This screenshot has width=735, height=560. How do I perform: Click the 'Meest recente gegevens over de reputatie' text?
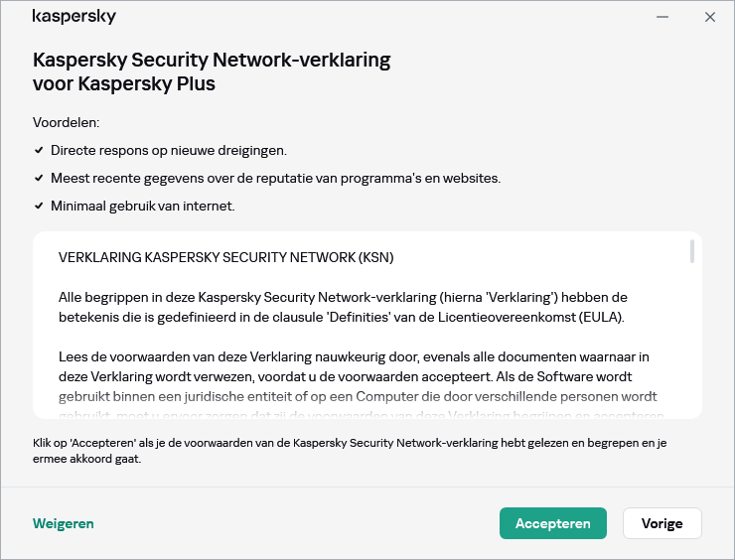click(275, 178)
